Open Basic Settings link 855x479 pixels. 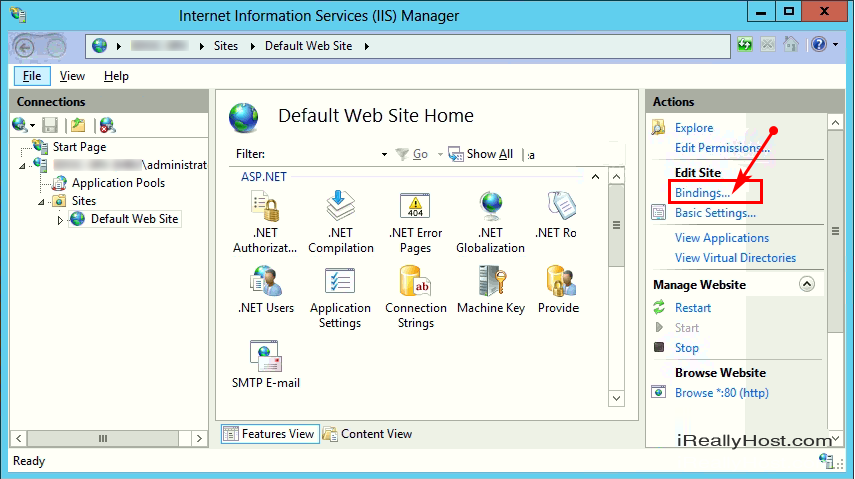[715, 213]
